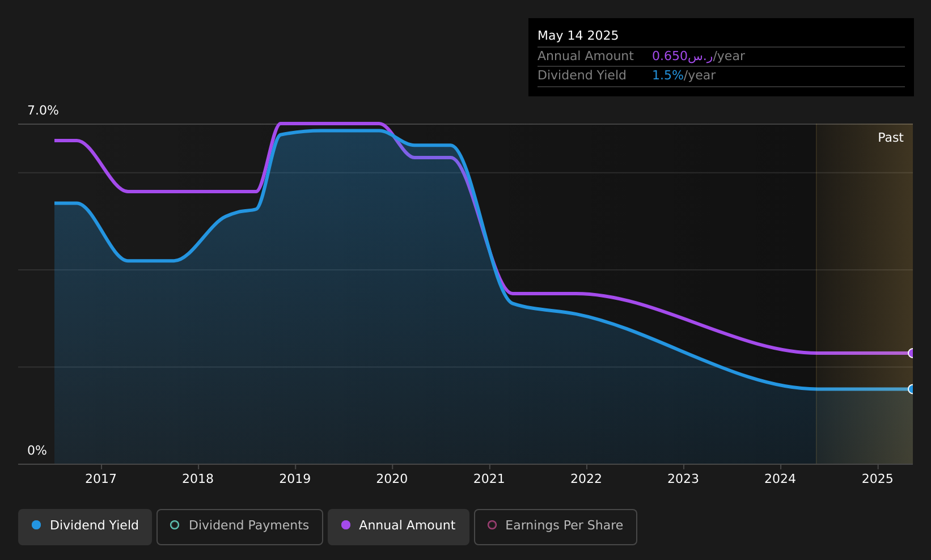
Task: Click the May 14 2025 tooltip date
Action: pos(578,36)
